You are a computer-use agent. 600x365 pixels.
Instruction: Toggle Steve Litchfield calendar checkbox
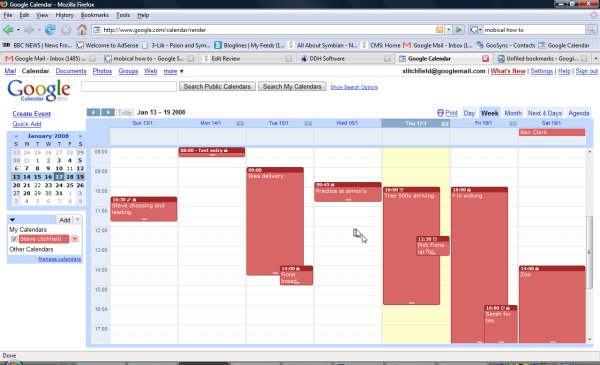pos(14,239)
